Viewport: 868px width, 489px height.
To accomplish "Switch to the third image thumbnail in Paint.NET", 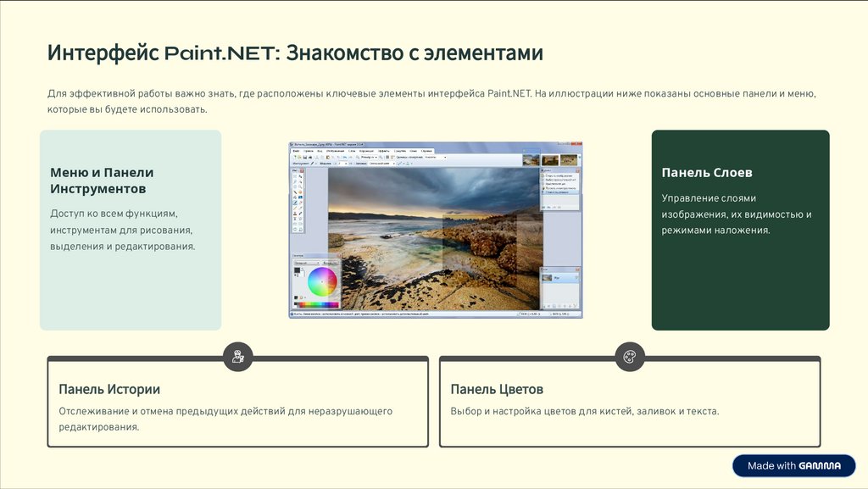I will tap(569, 160).
